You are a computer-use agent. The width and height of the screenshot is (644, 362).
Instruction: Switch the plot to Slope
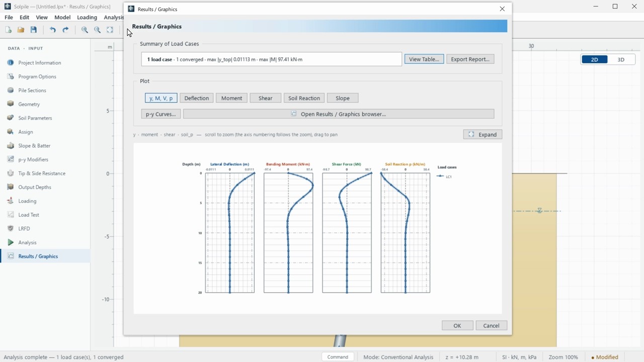pyautogui.click(x=342, y=98)
